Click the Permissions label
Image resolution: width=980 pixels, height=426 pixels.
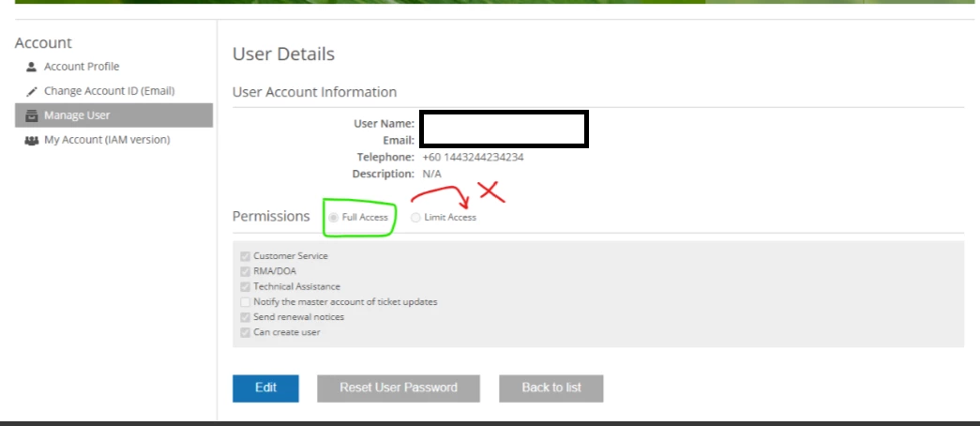pos(271,217)
